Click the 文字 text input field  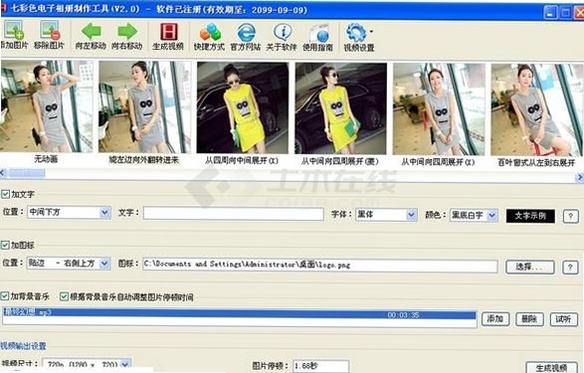click(x=234, y=214)
